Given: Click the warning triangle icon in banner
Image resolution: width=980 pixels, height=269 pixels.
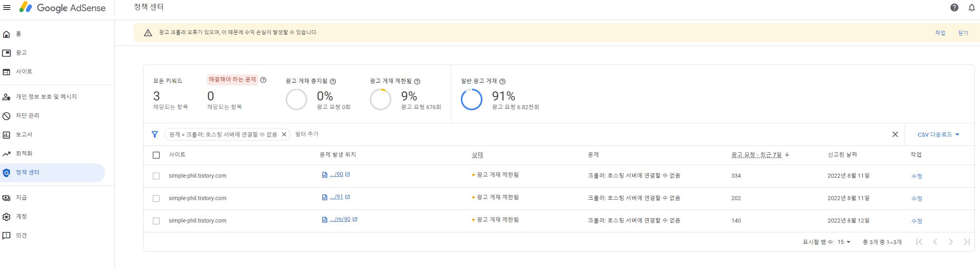Looking at the screenshot, I should (x=148, y=33).
